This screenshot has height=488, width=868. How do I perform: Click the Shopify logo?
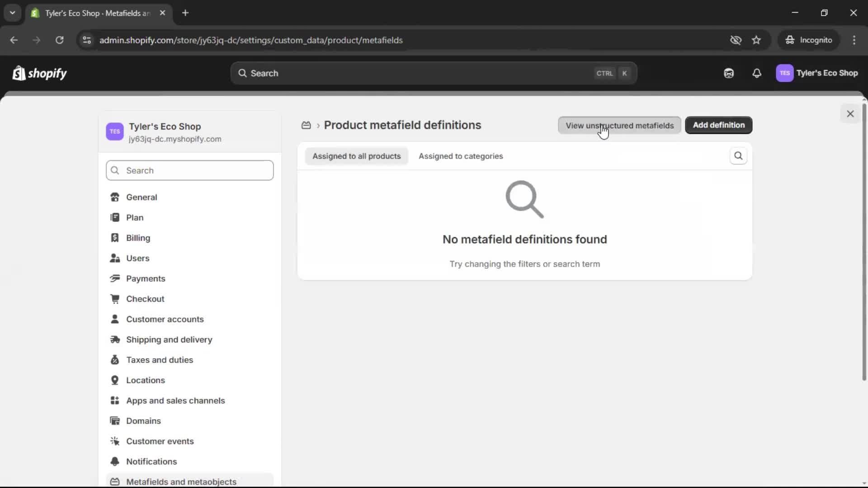[x=40, y=73]
